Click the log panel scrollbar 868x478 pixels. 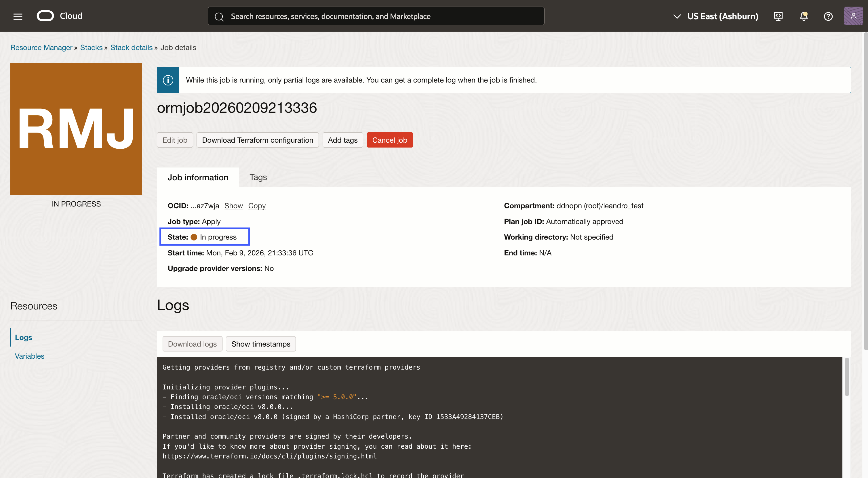pyautogui.click(x=847, y=377)
